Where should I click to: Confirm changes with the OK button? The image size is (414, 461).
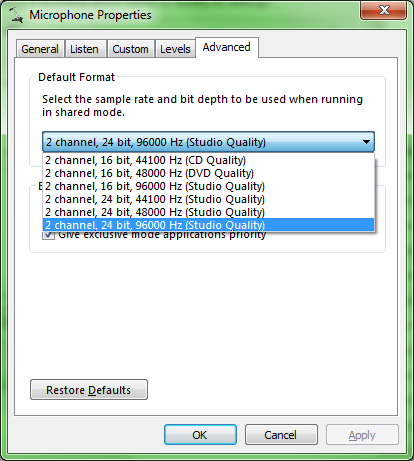coord(200,435)
